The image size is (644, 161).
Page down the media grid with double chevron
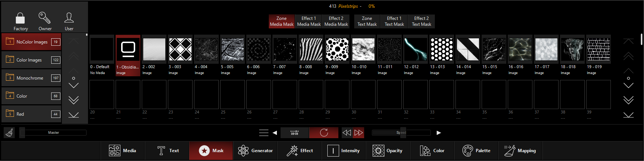tap(629, 100)
